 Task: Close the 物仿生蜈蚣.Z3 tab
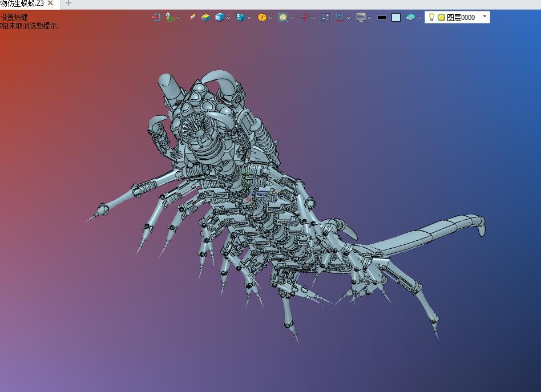[x=50, y=3]
